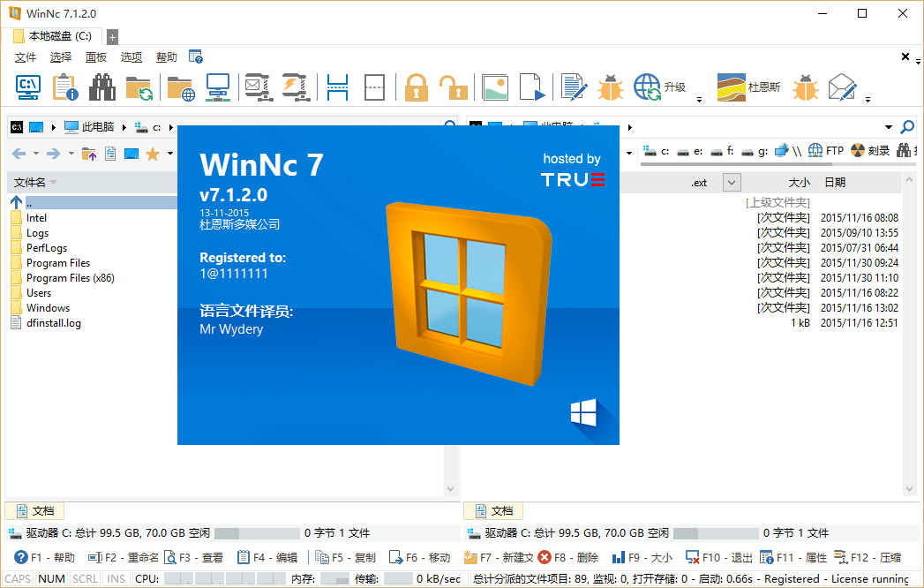Viewport: 924px width, 588px height.
Task: Open right panel address path dropdown
Action: (889, 127)
